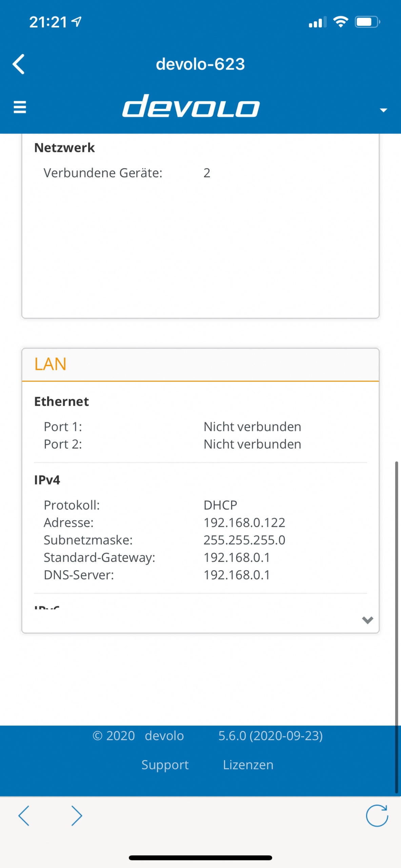
Task: Tap the location arrow beside time
Action: coord(77,22)
